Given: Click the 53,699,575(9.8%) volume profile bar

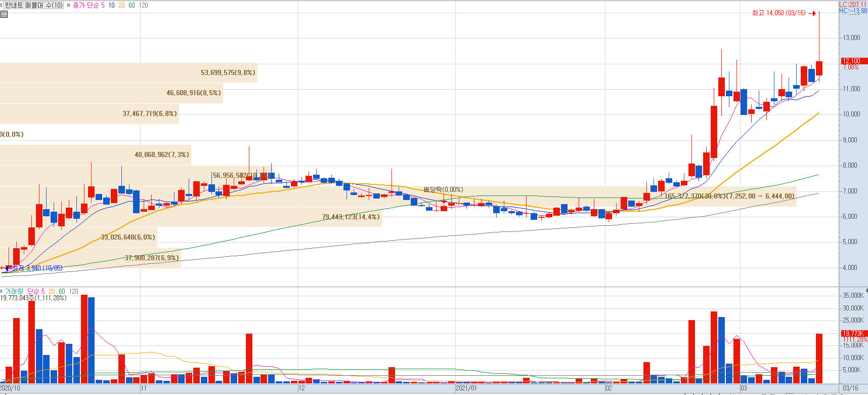Looking at the screenshot, I should (x=128, y=72).
